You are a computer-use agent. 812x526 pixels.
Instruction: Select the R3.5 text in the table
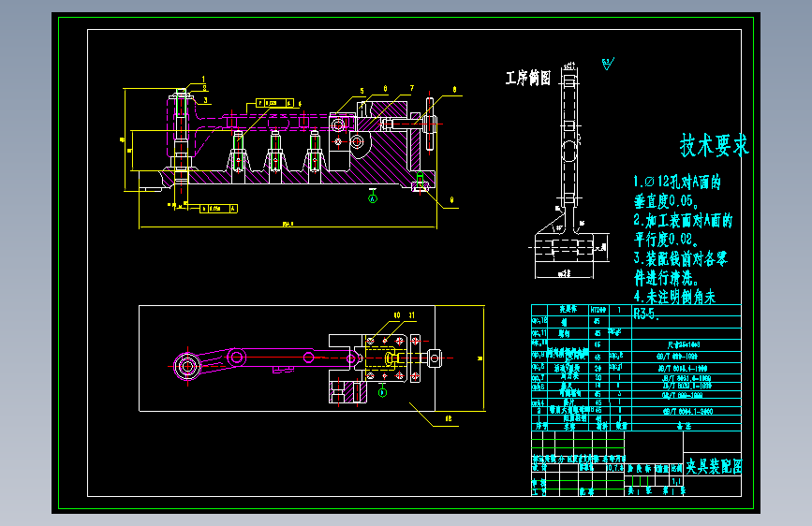click(646, 314)
